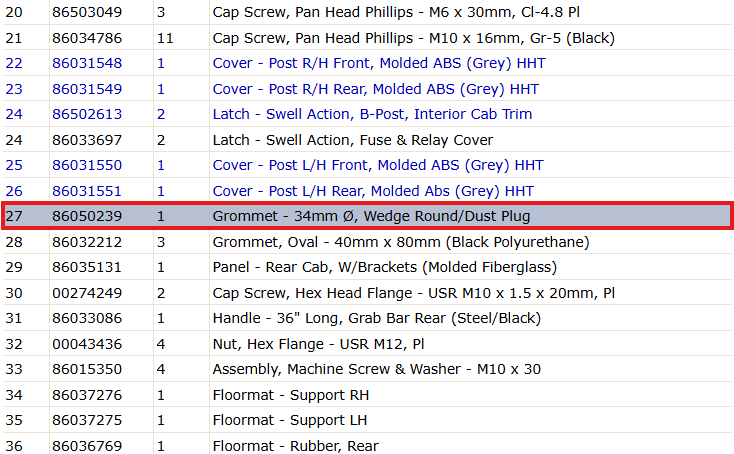Image resolution: width=734 pixels, height=454 pixels.
Task: Click Cap Screw M6 x 30mm row
Action: click(367, 12)
